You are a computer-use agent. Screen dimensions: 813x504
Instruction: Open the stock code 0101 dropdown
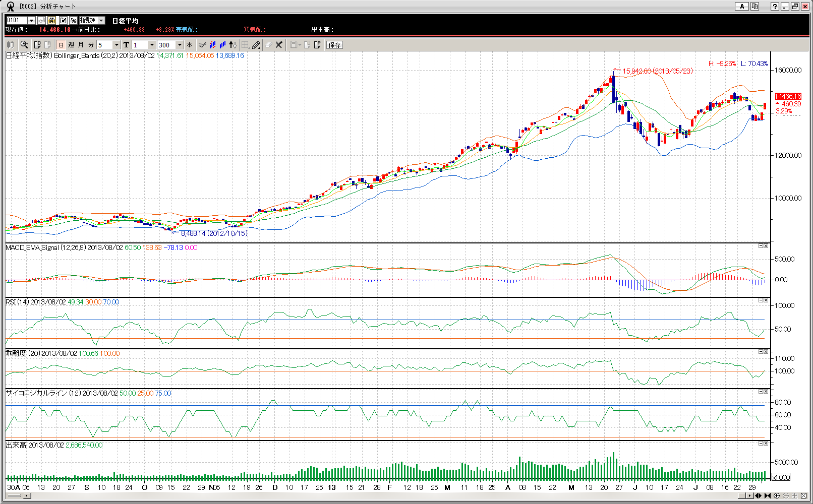coord(31,20)
